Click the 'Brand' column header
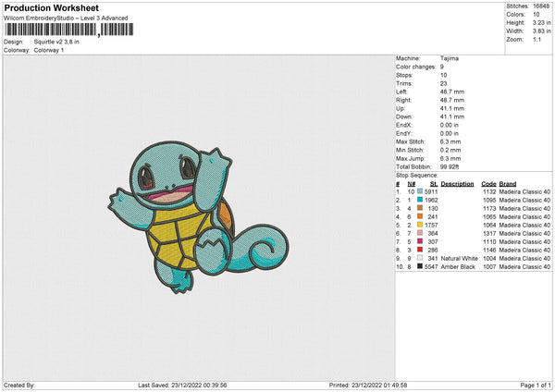 (x=508, y=184)
